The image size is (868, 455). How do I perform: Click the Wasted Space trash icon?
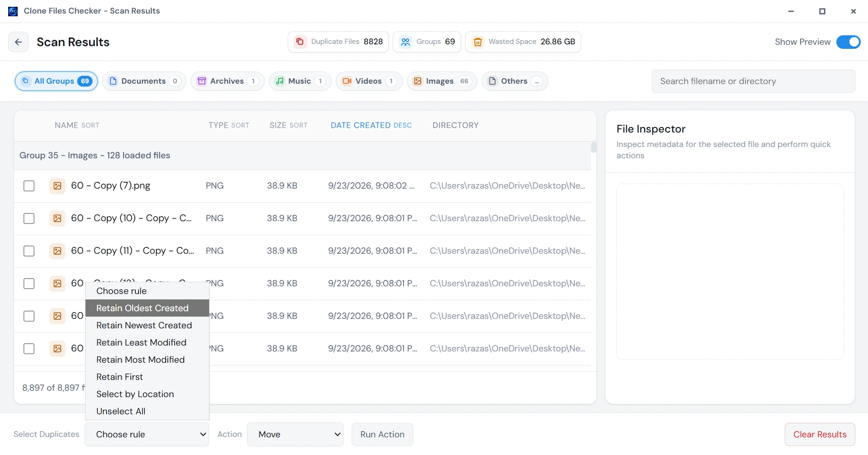477,42
